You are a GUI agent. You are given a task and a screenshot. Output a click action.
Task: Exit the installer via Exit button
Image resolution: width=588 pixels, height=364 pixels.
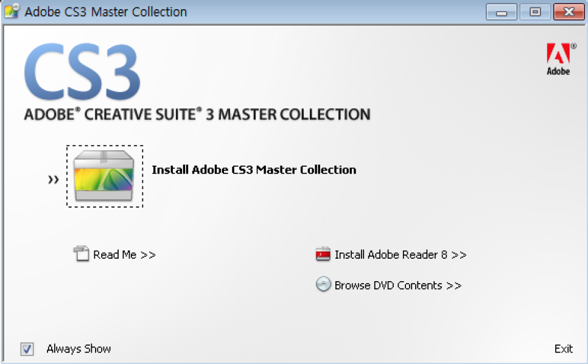click(564, 349)
